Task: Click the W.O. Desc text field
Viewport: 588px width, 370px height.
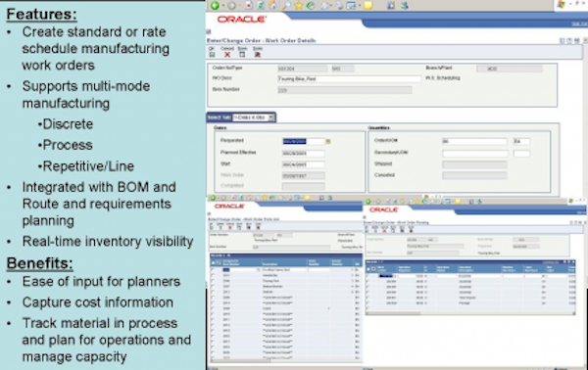Action: pos(349,79)
